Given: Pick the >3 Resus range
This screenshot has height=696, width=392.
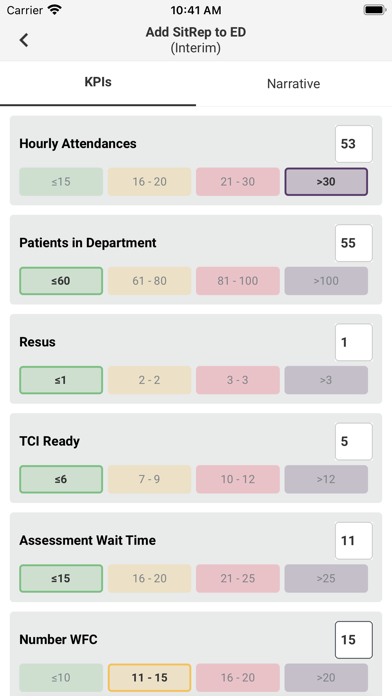Looking at the screenshot, I should [326, 380].
